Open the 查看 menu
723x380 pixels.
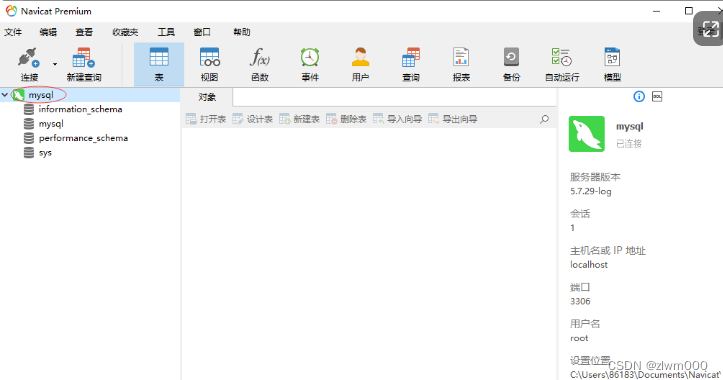[84, 32]
